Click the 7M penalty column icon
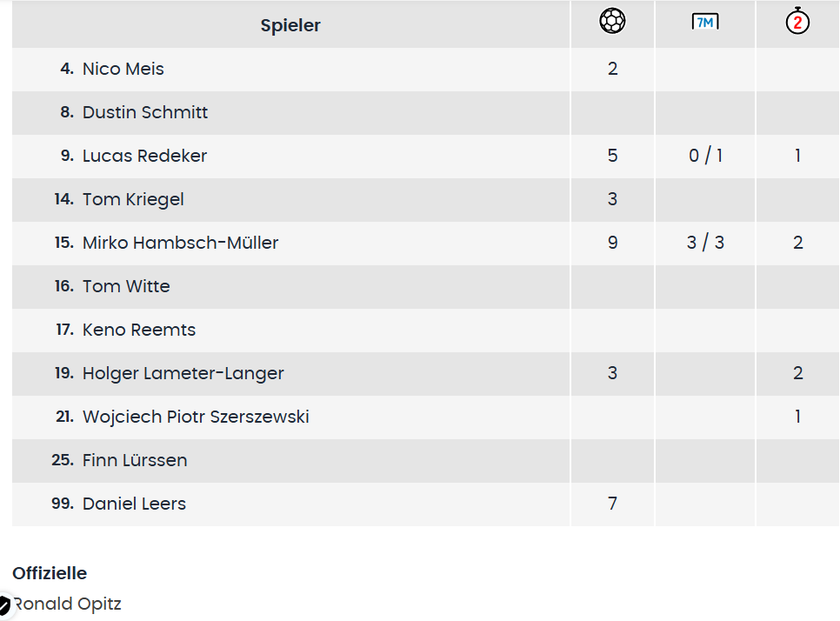Viewport: 840px width, 621px height. coord(704,22)
